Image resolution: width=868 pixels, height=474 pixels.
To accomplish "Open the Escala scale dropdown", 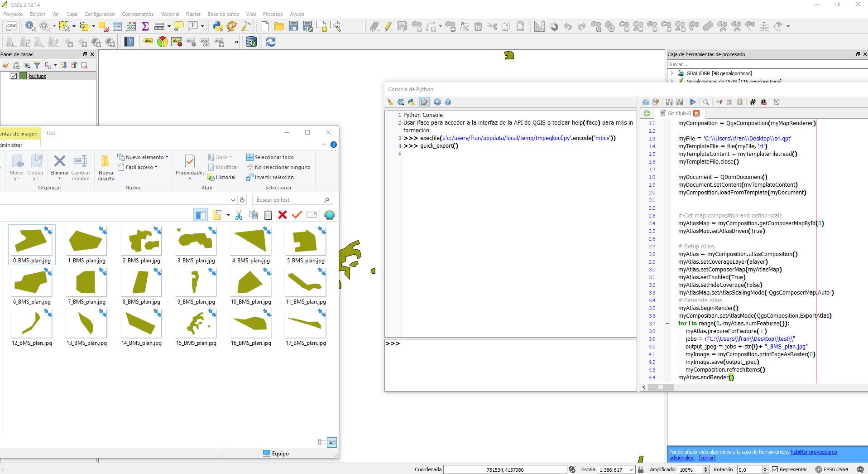I will click(631, 470).
